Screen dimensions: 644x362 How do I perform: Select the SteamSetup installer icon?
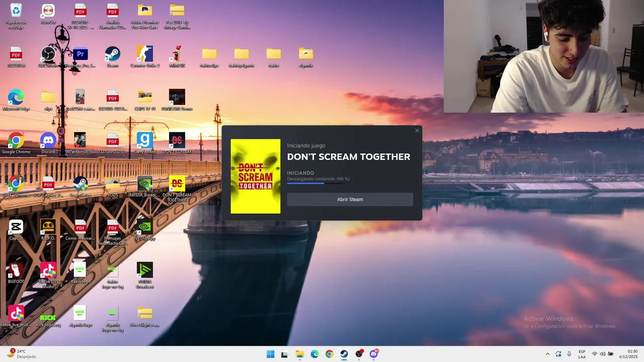coord(80,187)
